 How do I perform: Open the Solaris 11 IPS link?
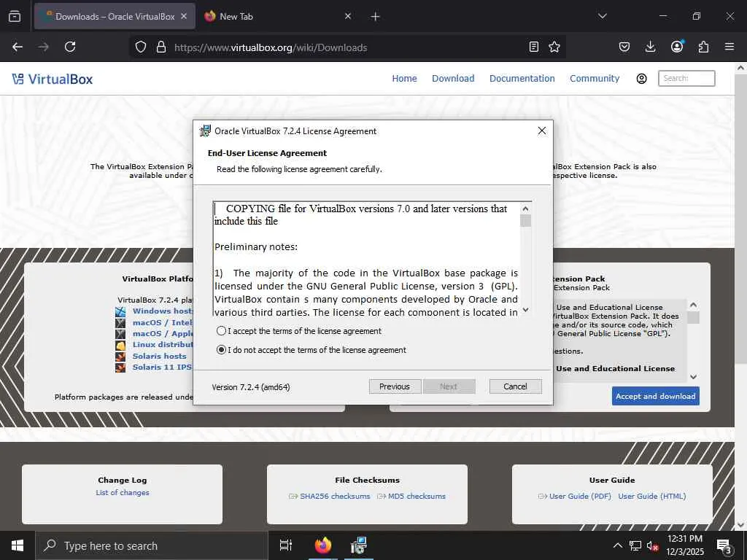[x=162, y=367]
